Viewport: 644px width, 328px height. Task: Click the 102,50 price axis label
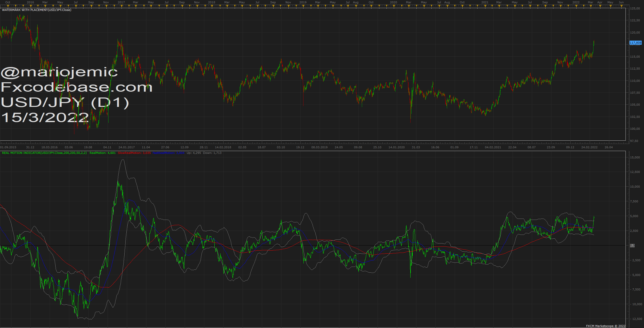(x=635, y=117)
